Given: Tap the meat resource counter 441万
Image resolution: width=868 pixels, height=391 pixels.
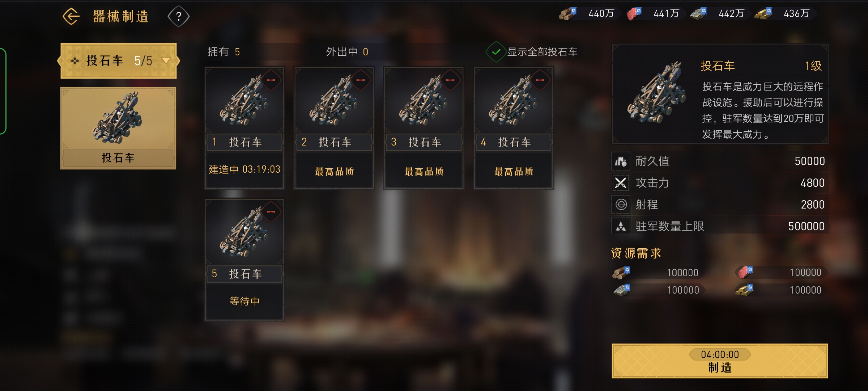Looking at the screenshot, I should tap(654, 14).
